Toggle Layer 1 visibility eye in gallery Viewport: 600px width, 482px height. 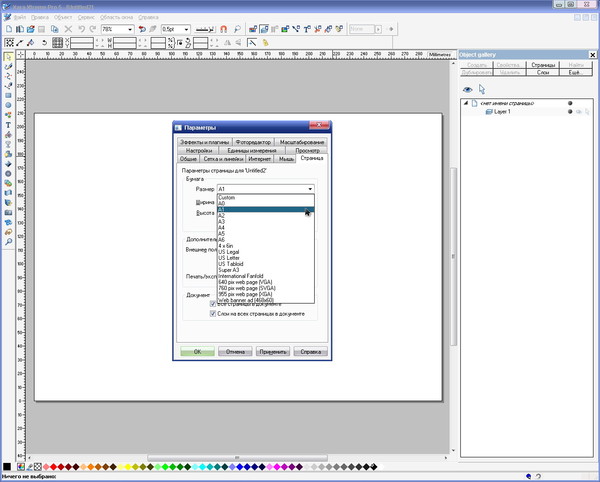579,112
